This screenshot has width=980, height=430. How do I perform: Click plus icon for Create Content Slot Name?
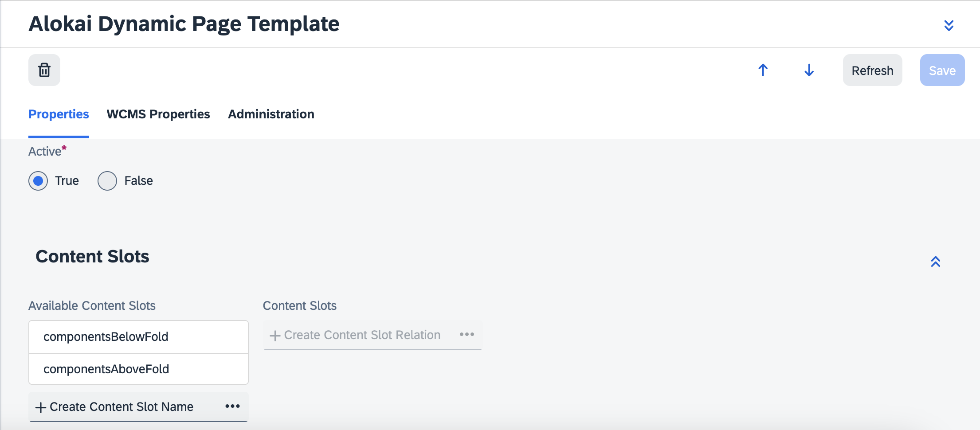41,407
